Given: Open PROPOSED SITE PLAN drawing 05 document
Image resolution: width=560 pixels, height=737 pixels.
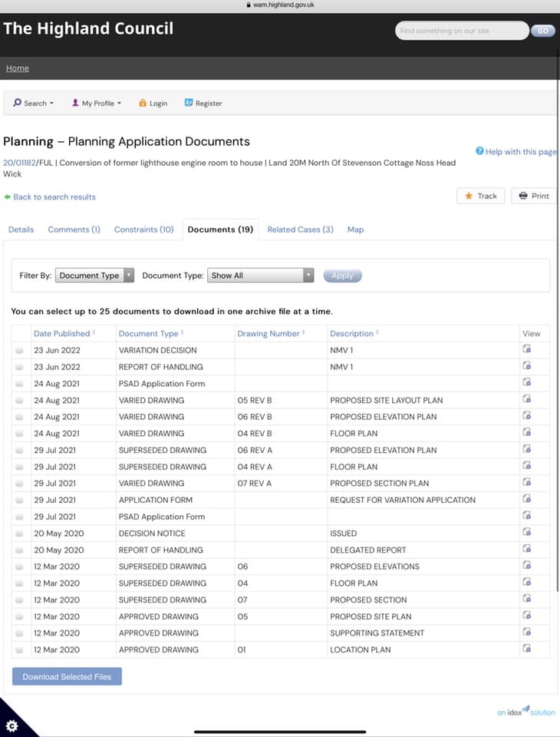Looking at the screenshot, I should pyautogui.click(x=527, y=615).
